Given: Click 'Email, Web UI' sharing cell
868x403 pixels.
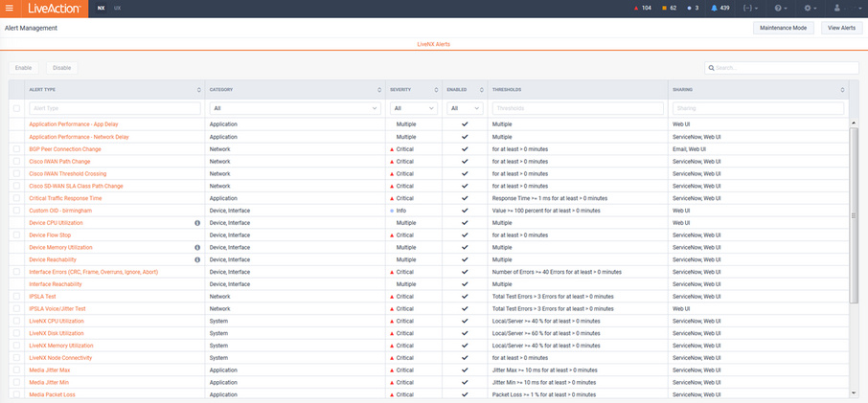Looking at the screenshot, I should [689, 149].
